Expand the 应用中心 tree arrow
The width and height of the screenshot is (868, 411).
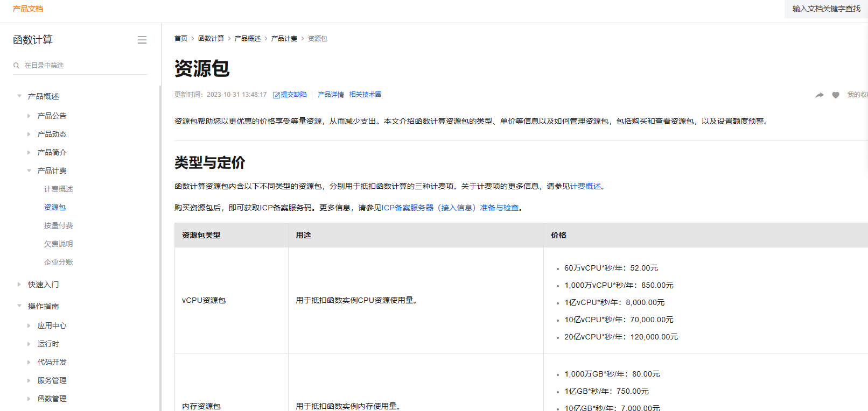pyautogui.click(x=29, y=325)
